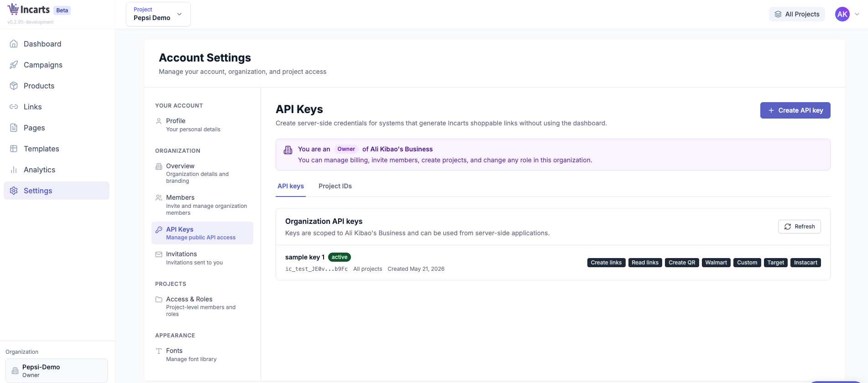This screenshot has height=383, width=868.
Task: Open Profile personal details settings
Action: point(202,125)
